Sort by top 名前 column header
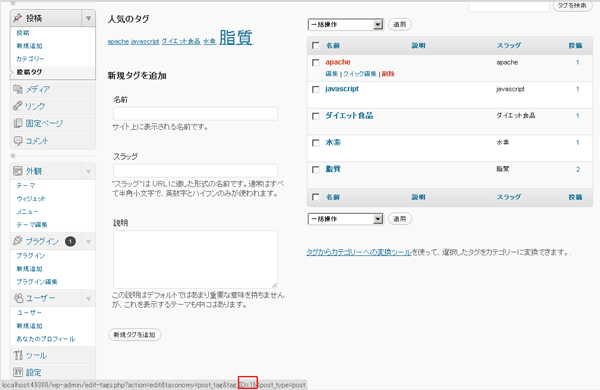Image resolution: width=600 pixels, height=390 pixels. [x=333, y=46]
